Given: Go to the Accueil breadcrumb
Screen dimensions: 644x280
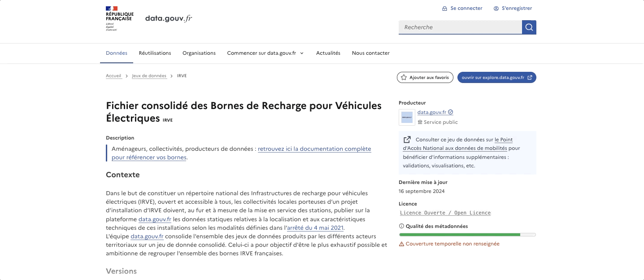Looking at the screenshot, I should tap(114, 76).
